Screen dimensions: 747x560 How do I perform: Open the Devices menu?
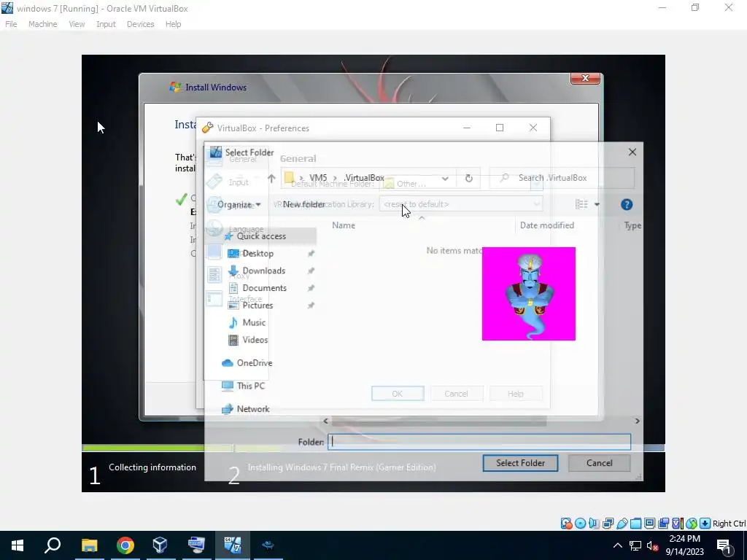pyautogui.click(x=140, y=24)
